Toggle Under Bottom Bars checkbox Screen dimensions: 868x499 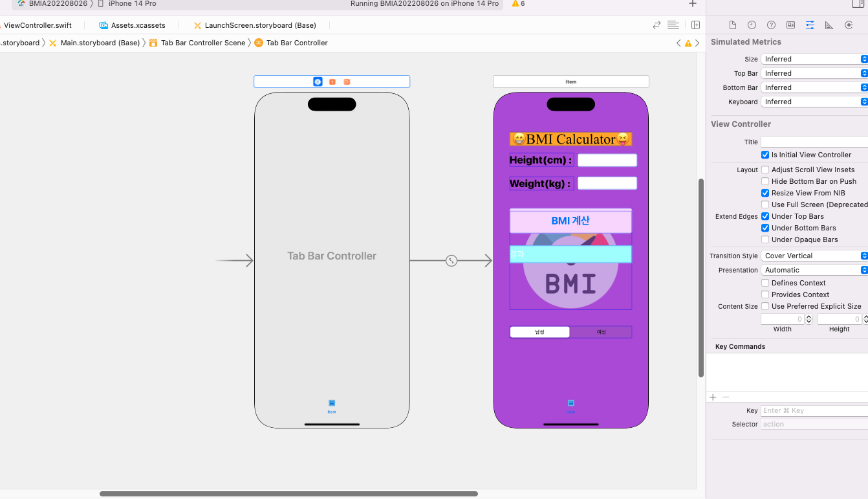tap(765, 228)
